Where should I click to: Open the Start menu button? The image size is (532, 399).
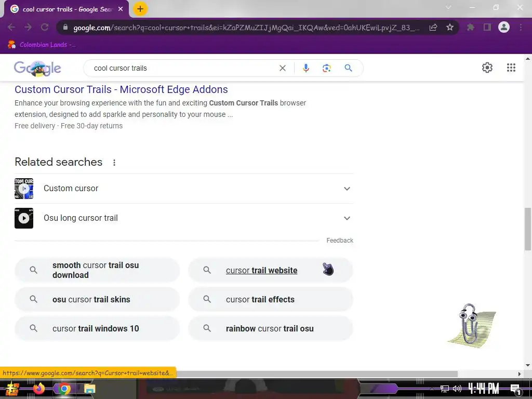click(x=12, y=389)
